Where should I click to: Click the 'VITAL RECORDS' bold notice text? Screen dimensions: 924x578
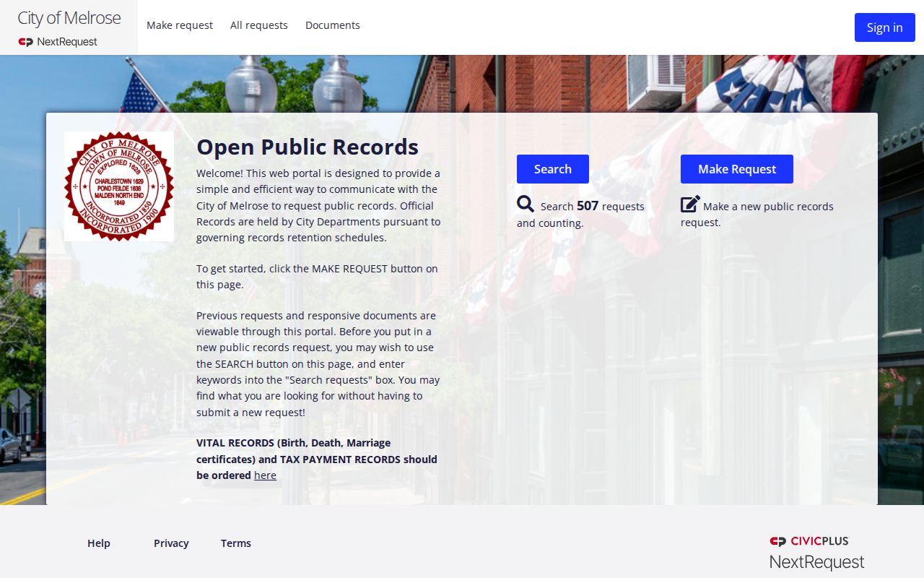coord(317,459)
